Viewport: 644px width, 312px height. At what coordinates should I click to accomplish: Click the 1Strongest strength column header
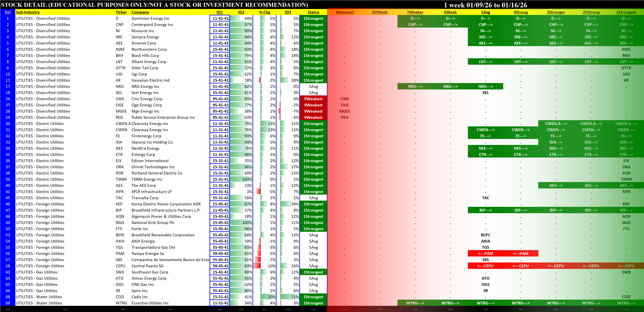tap(626, 12)
